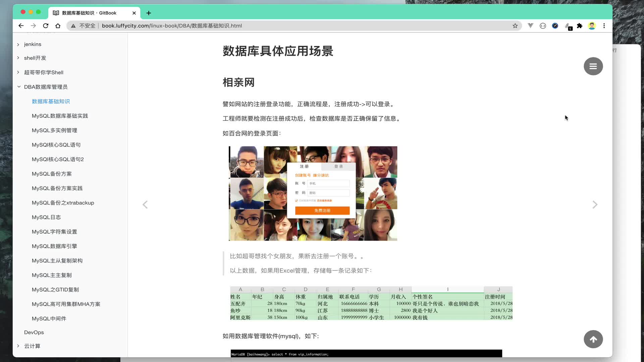Open MySQL数据库引擎 chapter
The width and height of the screenshot is (644, 362).
(x=54, y=246)
